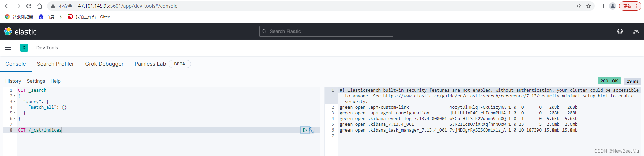This screenshot has height=156, width=644.
Task: Click the .kibana_task_manager_7.13.4_001 row
Action: [459, 130]
